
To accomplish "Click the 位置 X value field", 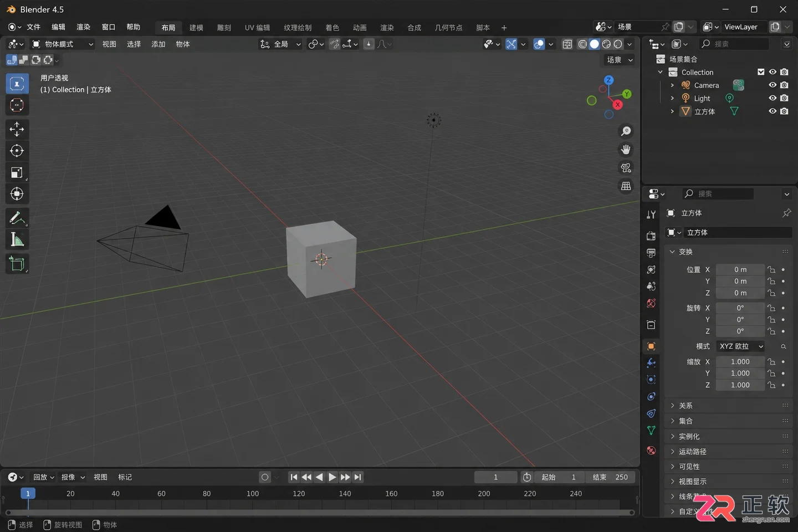I will [x=740, y=270].
